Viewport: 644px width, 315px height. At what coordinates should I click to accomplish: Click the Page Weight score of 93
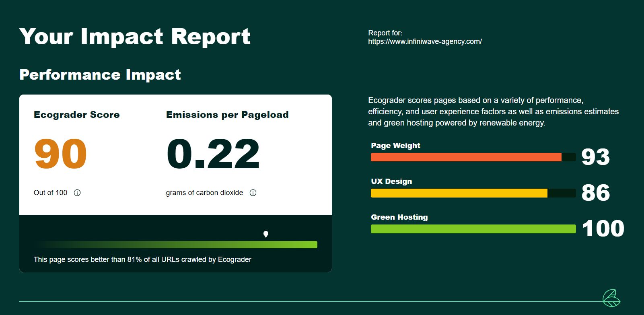point(595,157)
